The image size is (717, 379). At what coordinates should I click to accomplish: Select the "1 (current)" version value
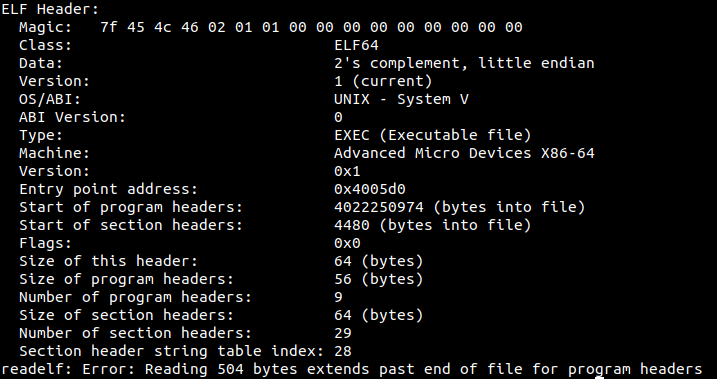[383, 81]
